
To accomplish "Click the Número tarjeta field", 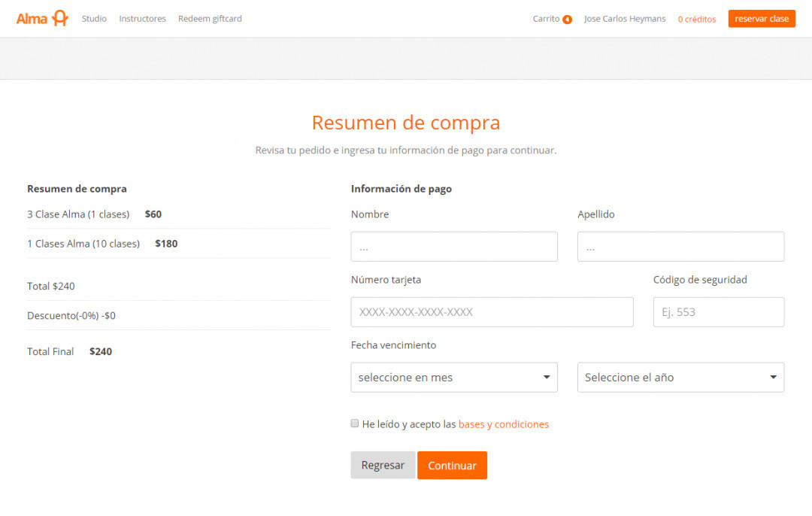I will coord(492,312).
